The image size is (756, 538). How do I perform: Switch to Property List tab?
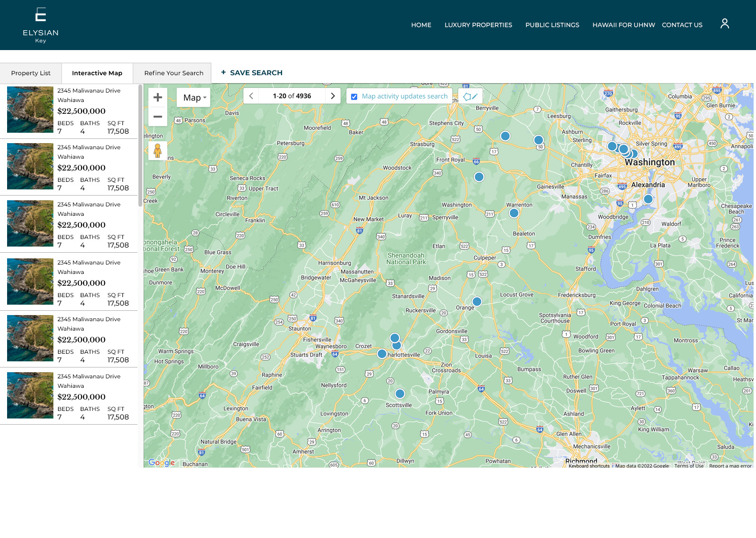tap(31, 73)
